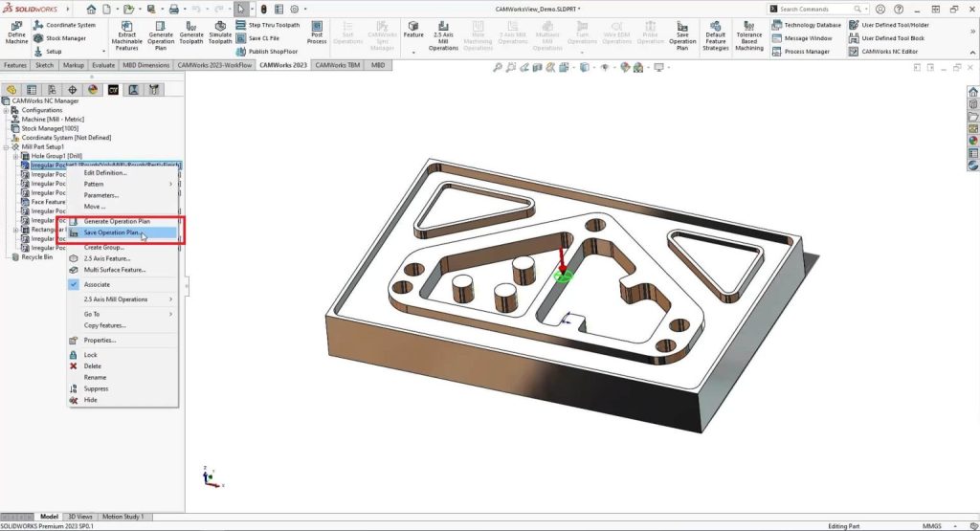Click Publish ShopFloor
The width and height of the screenshot is (980, 531).
tap(267, 52)
